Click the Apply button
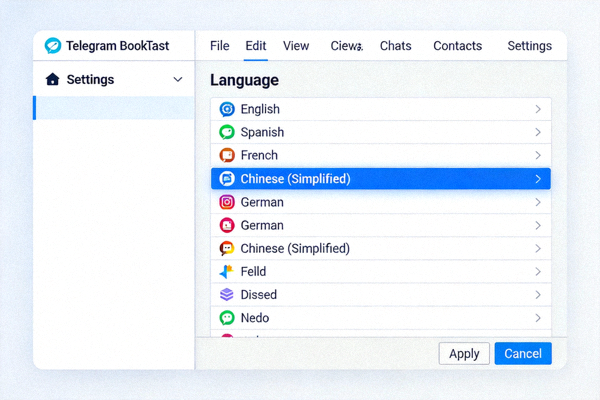The width and height of the screenshot is (600, 400). (x=464, y=353)
